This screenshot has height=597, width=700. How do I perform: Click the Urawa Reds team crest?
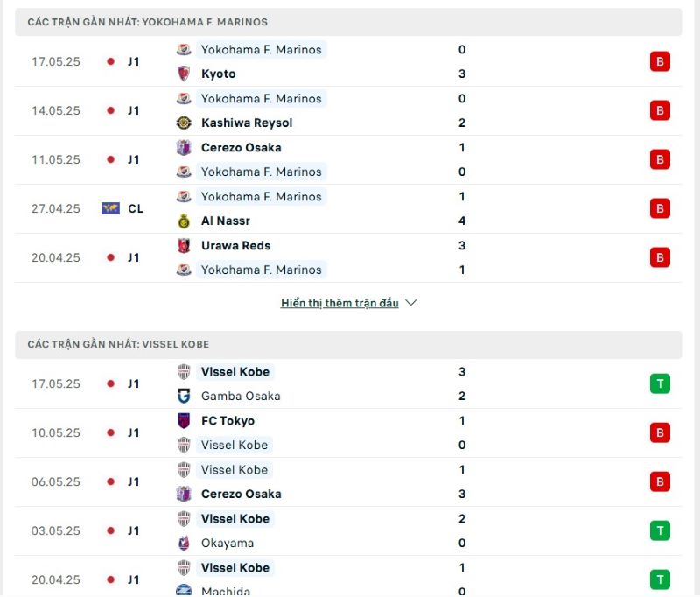[184, 245]
